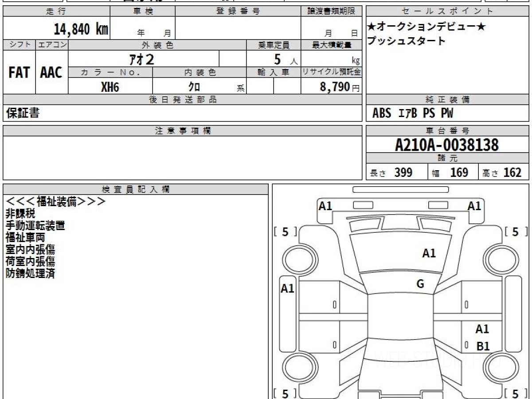Viewport: 532px width, 399px height.
Task: Select the <<<福祉装備>>> line
Action: 56,202
